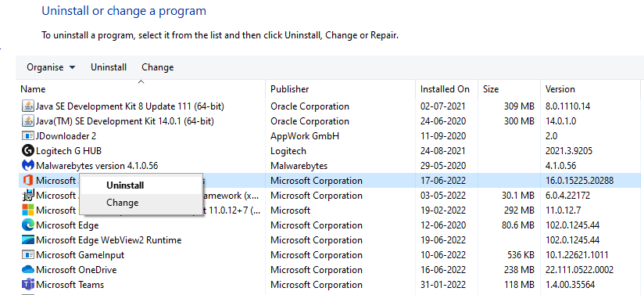Screen dimensions: 644x295
Task: Click the 31-01-2022 install date
Action: [443, 284]
